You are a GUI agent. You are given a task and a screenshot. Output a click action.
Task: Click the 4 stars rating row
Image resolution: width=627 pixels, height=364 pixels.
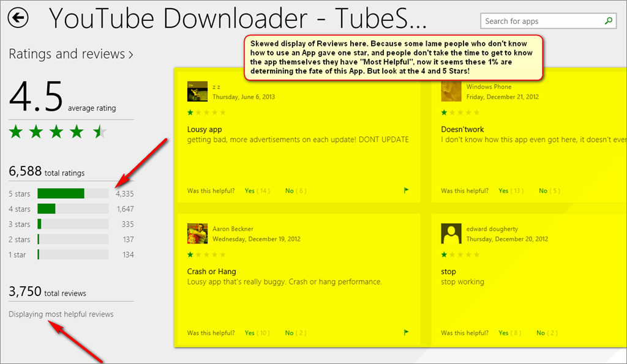[72, 209]
